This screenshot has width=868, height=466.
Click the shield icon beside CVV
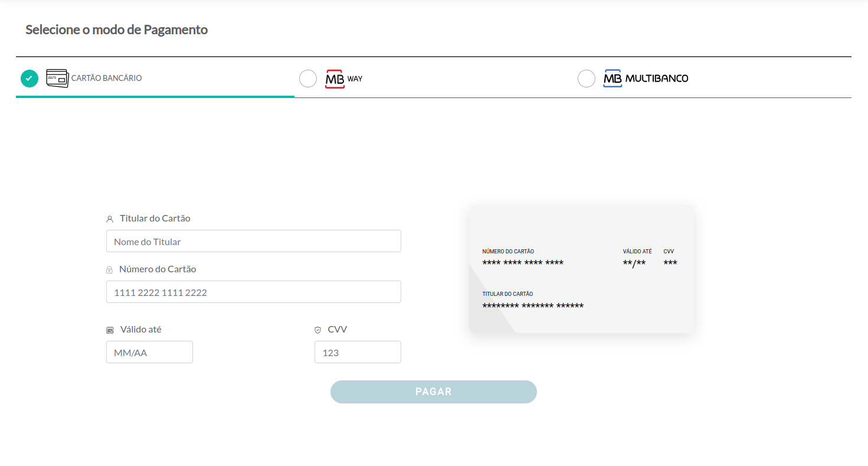(x=317, y=330)
